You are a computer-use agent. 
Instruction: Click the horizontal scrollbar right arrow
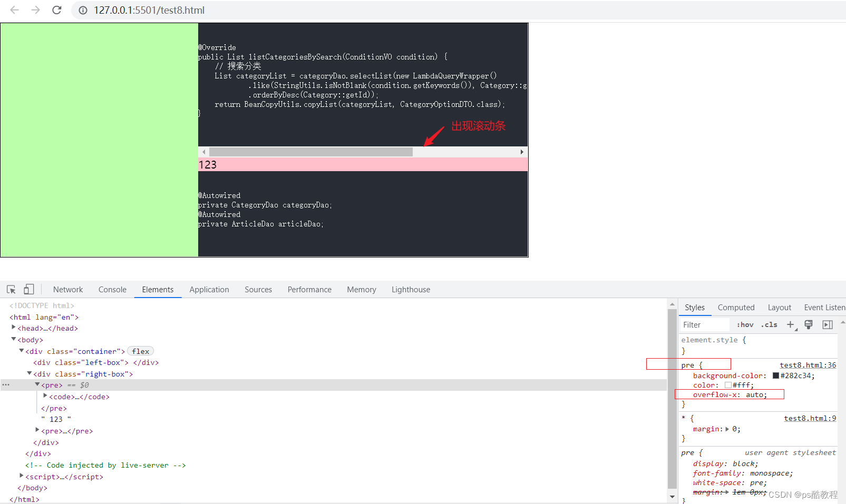click(522, 152)
